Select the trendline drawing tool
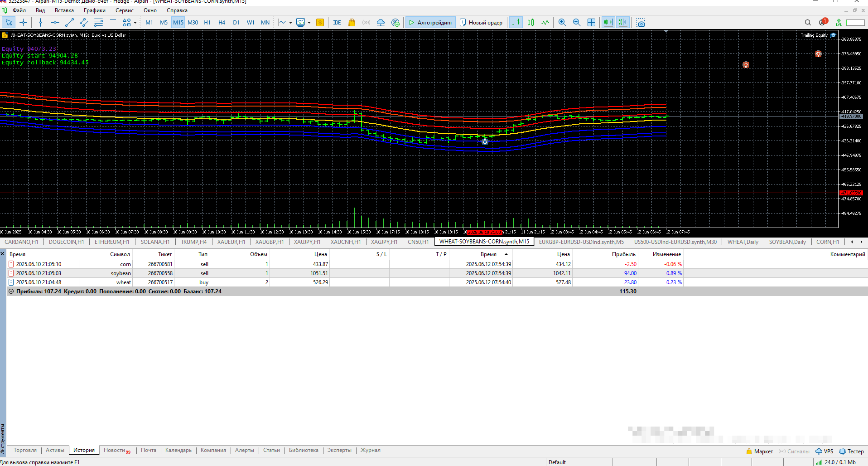 click(69, 22)
